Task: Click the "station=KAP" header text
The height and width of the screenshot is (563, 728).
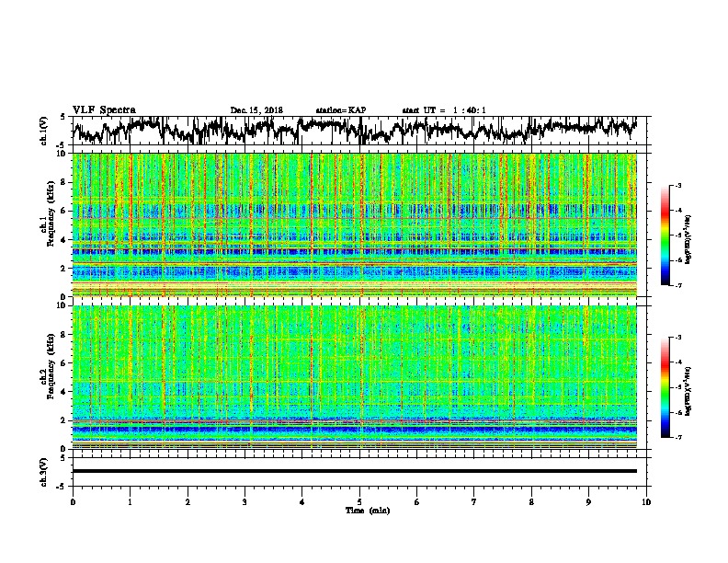Action: click(341, 110)
